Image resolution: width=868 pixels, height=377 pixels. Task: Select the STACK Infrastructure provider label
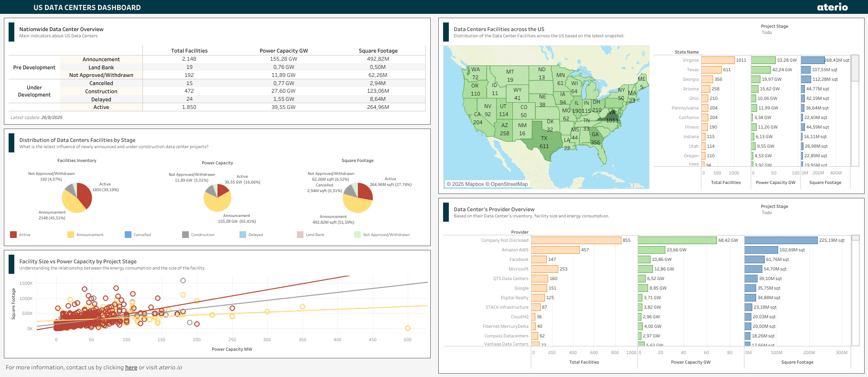(x=507, y=307)
